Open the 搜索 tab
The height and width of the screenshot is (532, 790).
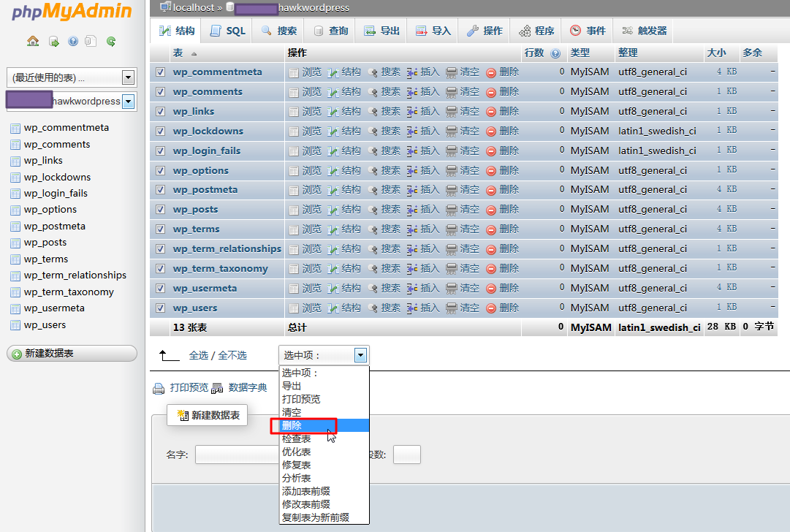[278, 31]
